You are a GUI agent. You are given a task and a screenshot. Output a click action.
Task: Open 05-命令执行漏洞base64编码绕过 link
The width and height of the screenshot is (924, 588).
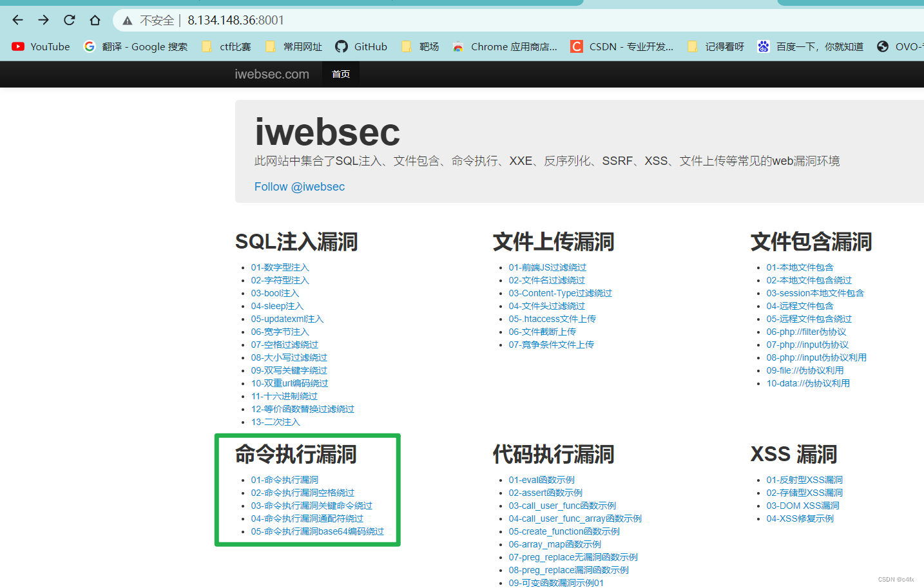318,531
